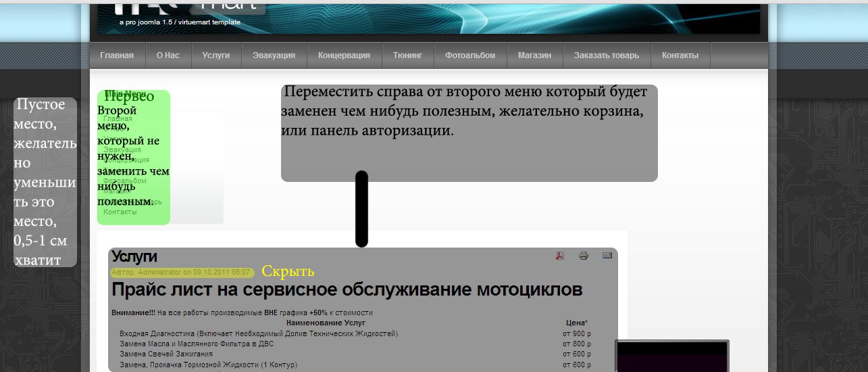Screen dimensions: 868x372
Task: Click the printer icon to print the article
Action: pyautogui.click(x=584, y=256)
